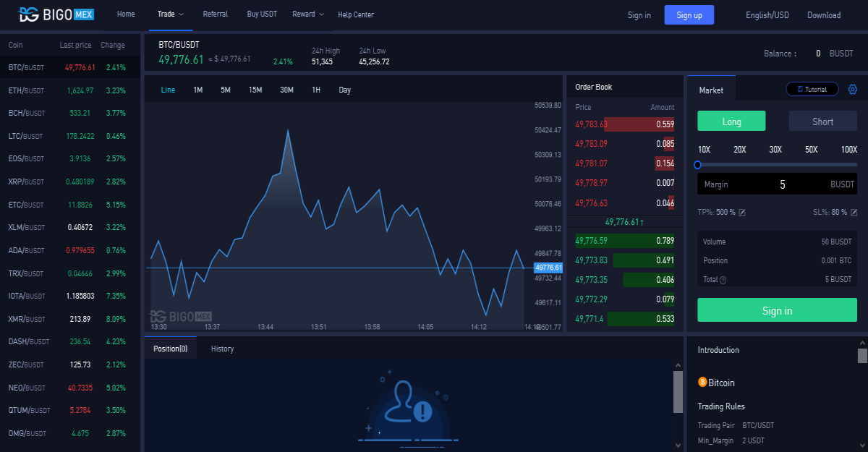Click the Bitcoin coin icon in Introduction
868x452 pixels.
tap(702, 382)
